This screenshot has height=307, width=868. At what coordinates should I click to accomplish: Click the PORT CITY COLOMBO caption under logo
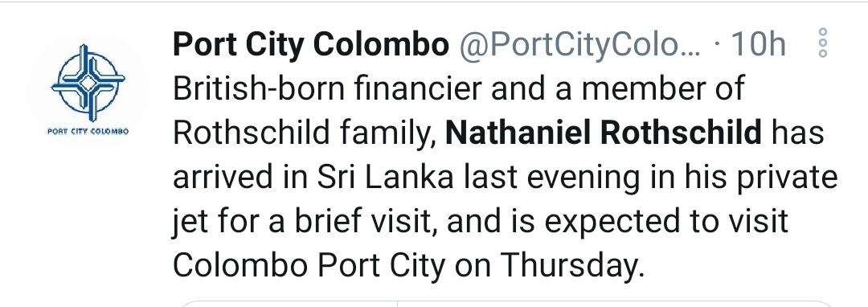click(x=88, y=132)
